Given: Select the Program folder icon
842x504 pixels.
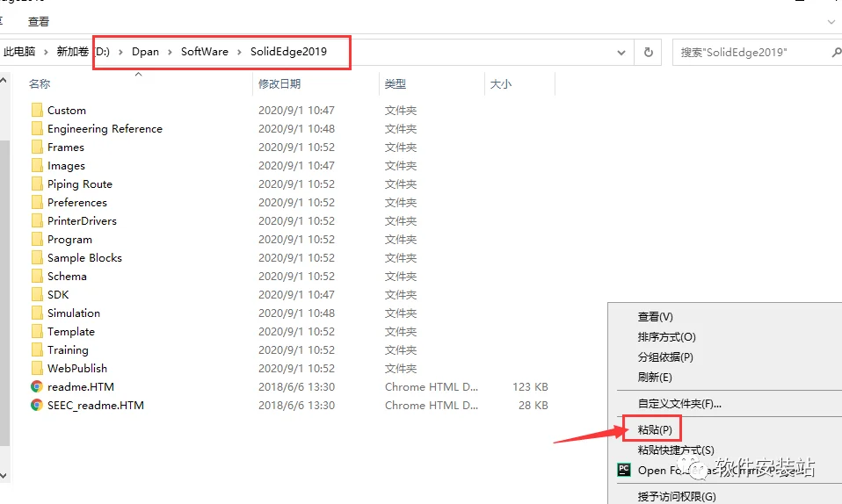Looking at the screenshot, I should tap(37, 239).
